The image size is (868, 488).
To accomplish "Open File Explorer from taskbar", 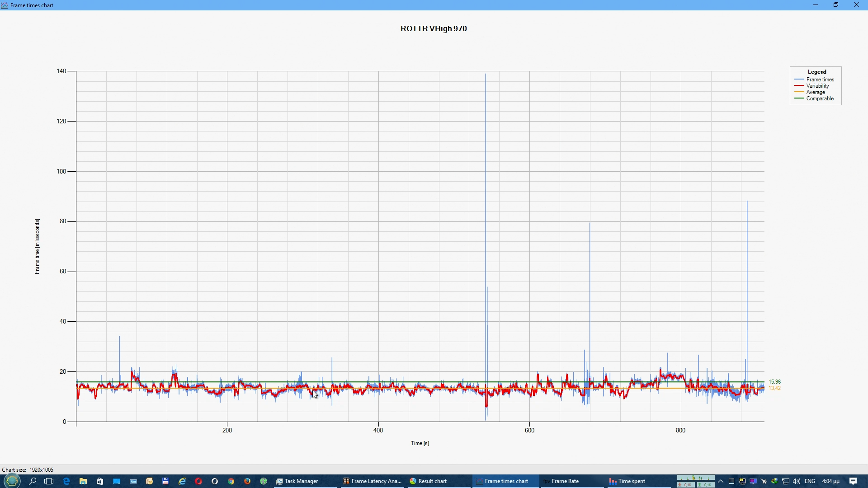I will 83,481.
